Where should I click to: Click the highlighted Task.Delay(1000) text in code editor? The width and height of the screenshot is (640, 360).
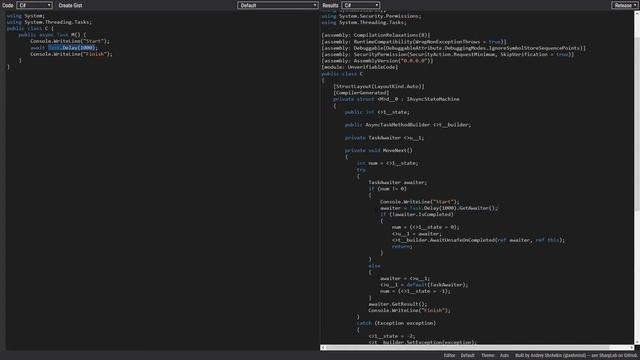point(71,48)
